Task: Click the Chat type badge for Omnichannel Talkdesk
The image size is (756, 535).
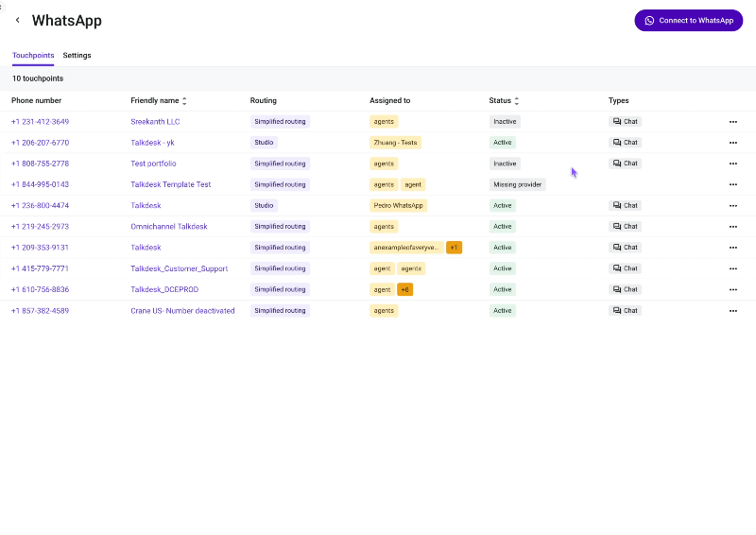Action: 625,226
